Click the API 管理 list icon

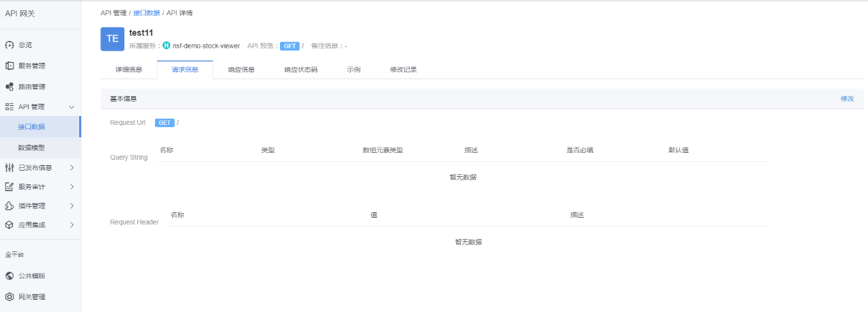(x=10, y=107)
